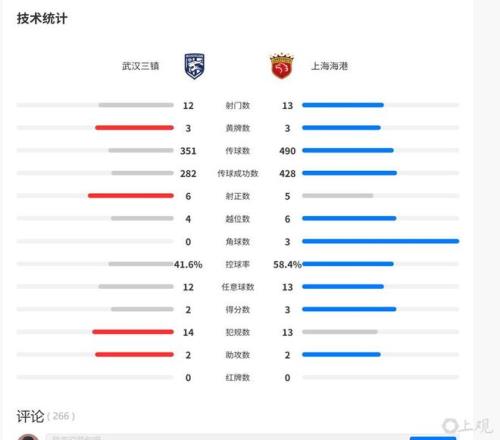Click Shanghai's 58.4% possession value
The width and height of the screenshot is (500, 440).
click(287, 265)
